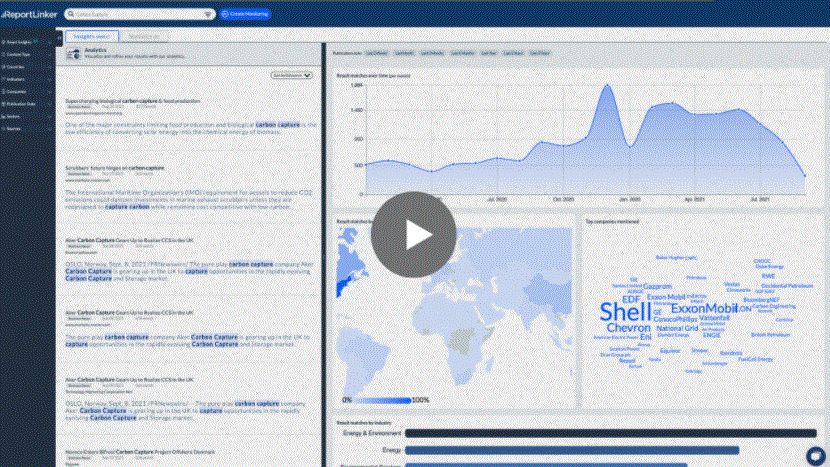Open the sort-by dropdown above results
The image size is (830, 467).
coord(293,75)
